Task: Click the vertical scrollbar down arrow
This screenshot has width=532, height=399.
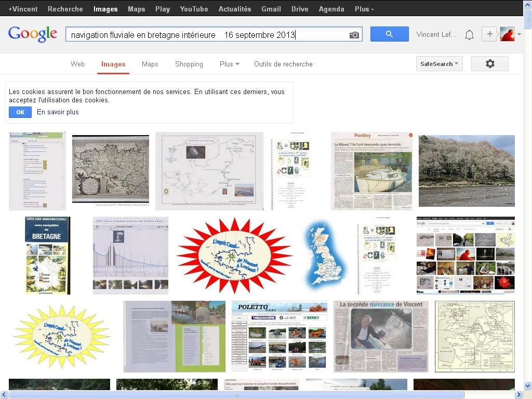Action: point(528,386)
